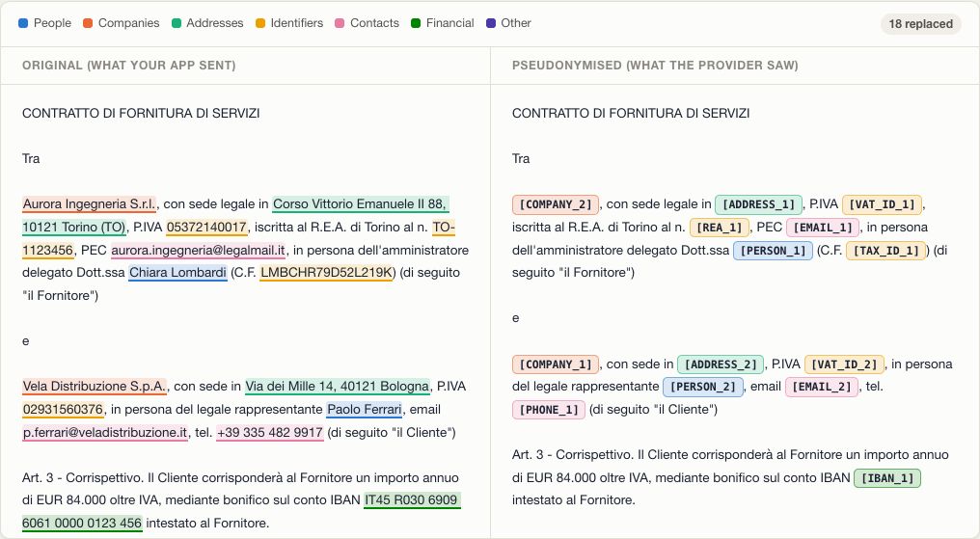The width and height of the screenshot is (980, 539).
Task: Click the [PHONE_1] placeholder tag
Action: click(549, 410)
